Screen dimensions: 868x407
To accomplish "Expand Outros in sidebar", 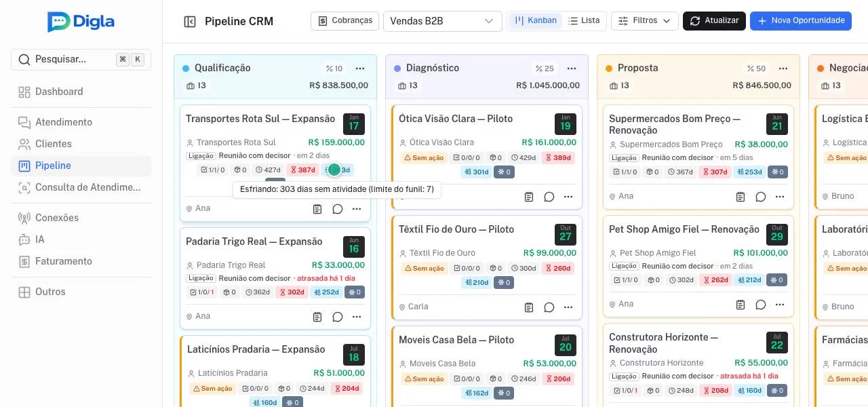I will pyautogui.click(x=81, y=292).
